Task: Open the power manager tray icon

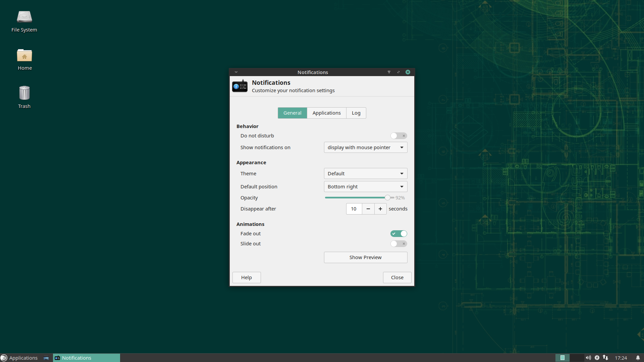Action: 597,358
